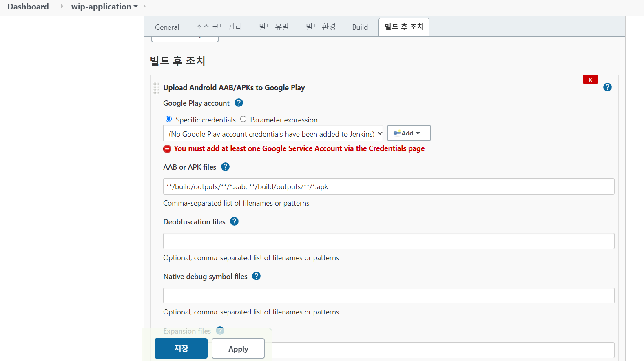This screenshot has width=644, height=361.
Task: Open the Add credentials dropdown button
Action: pos(409,133)
